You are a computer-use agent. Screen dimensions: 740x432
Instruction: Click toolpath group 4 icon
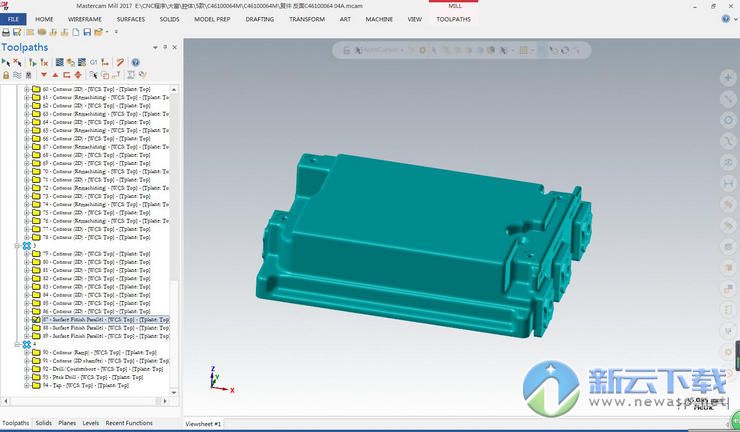pos(27,344)
